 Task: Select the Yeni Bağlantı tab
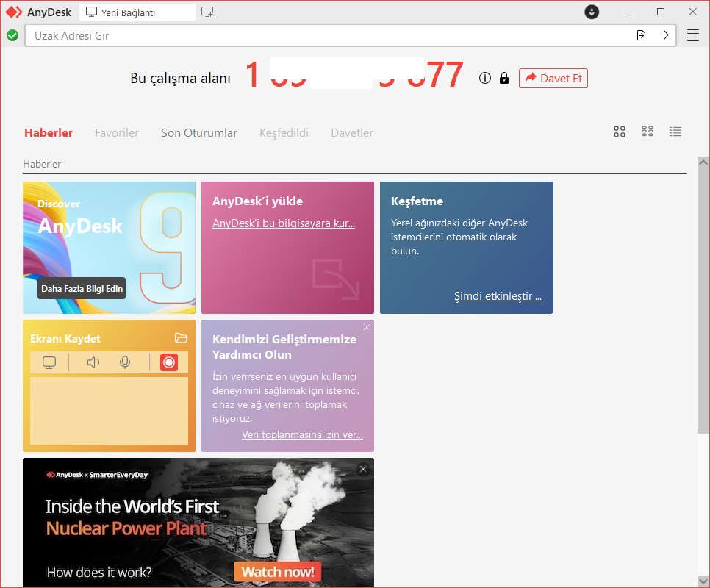[137, 12]
